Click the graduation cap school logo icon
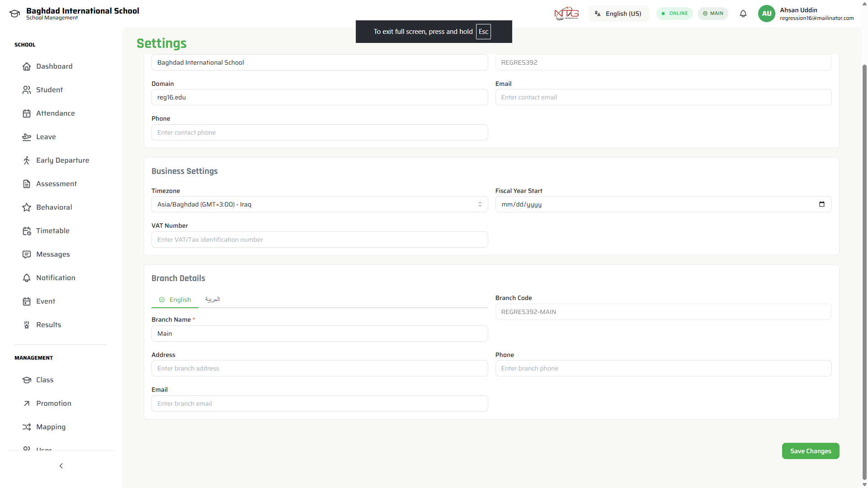The width and height of the screenshot is (868, 488). 14,14
